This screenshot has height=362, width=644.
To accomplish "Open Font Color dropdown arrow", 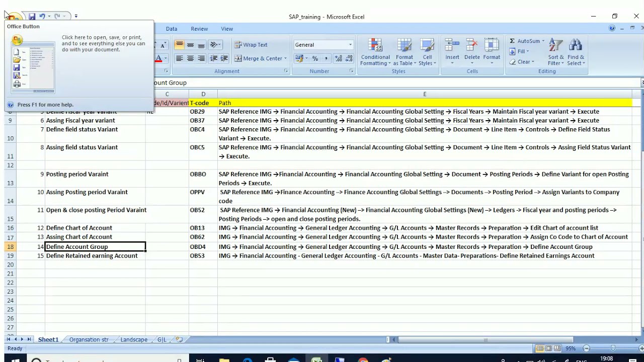I will pyautogui.click(x=165, y=58).
